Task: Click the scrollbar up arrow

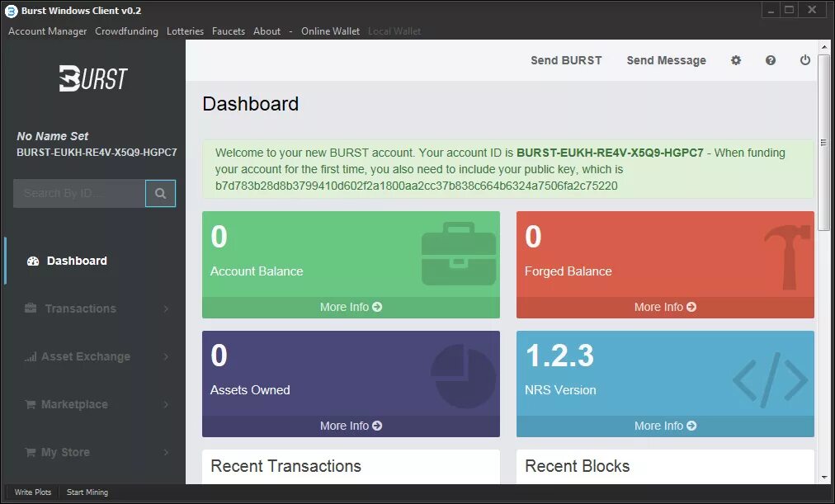Action: point(824,47)
